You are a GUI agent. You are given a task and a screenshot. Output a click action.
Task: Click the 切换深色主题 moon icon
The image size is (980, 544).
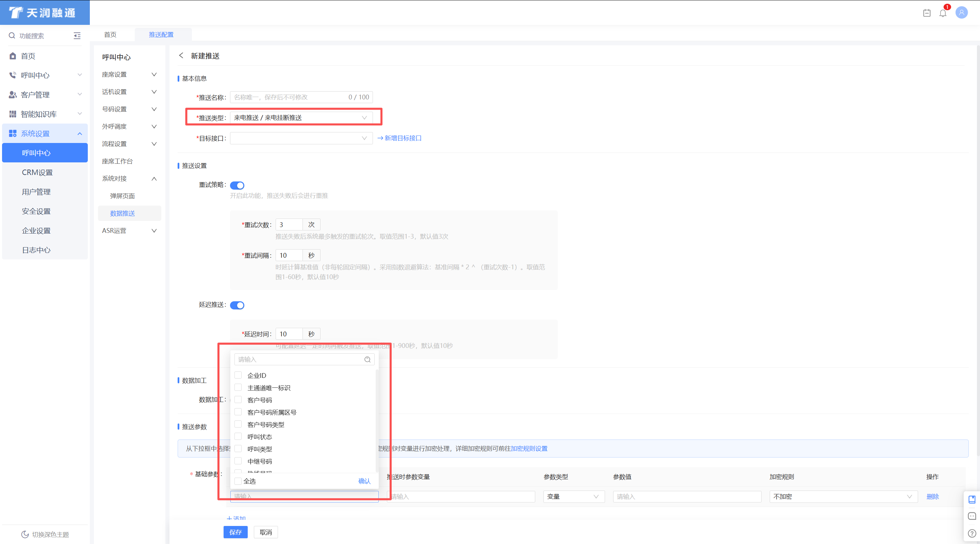[25, 534]
